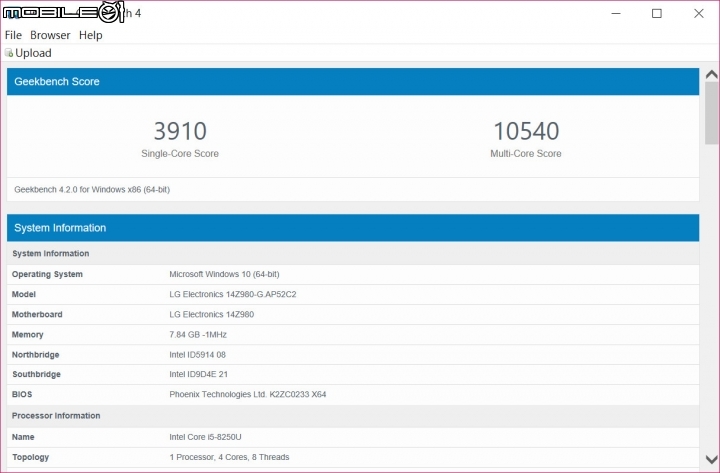Click the Operating System label
The height and width of the screenshot is (473, 720).
coord(47,274)
